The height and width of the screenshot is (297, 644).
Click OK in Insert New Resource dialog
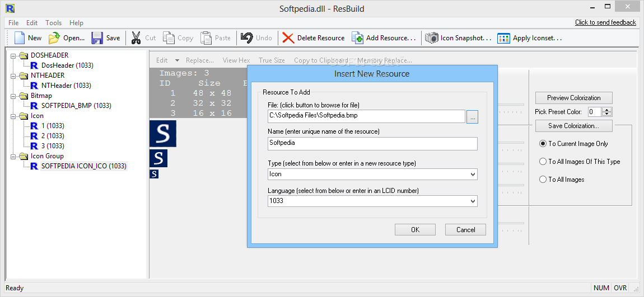[415, 230]
